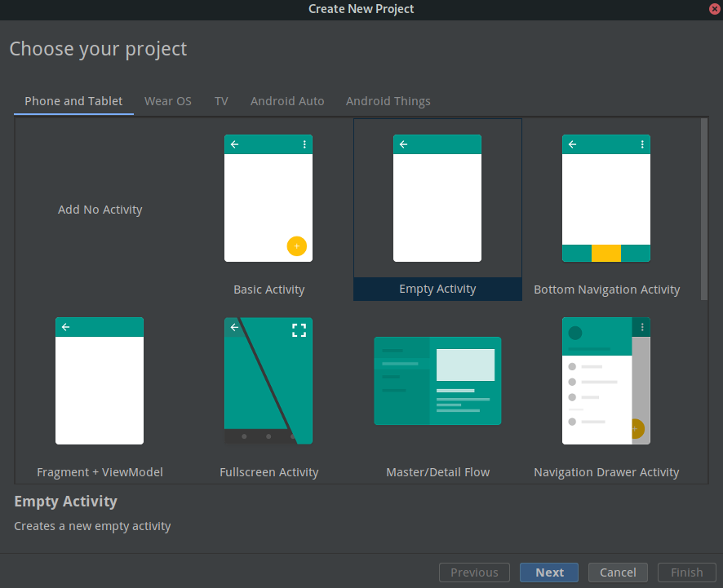
Task: Click the yellow tab in Bottom Navigation preview
Action: (605, 254)
